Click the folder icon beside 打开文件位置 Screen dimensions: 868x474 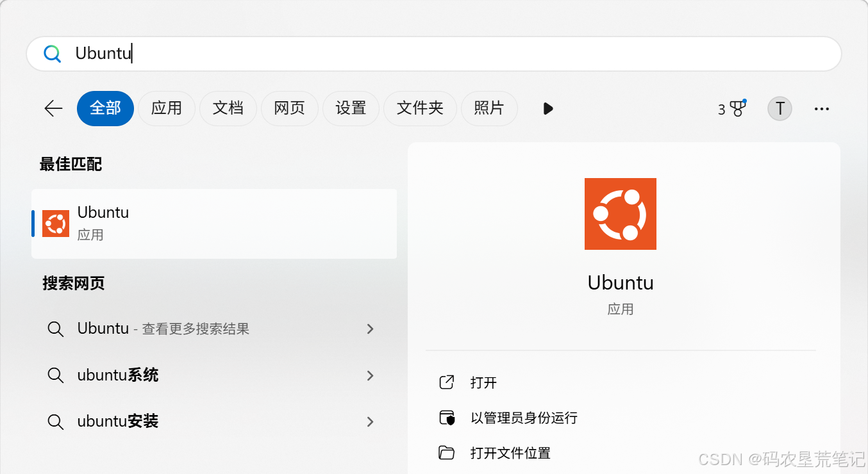click(447, 452)
